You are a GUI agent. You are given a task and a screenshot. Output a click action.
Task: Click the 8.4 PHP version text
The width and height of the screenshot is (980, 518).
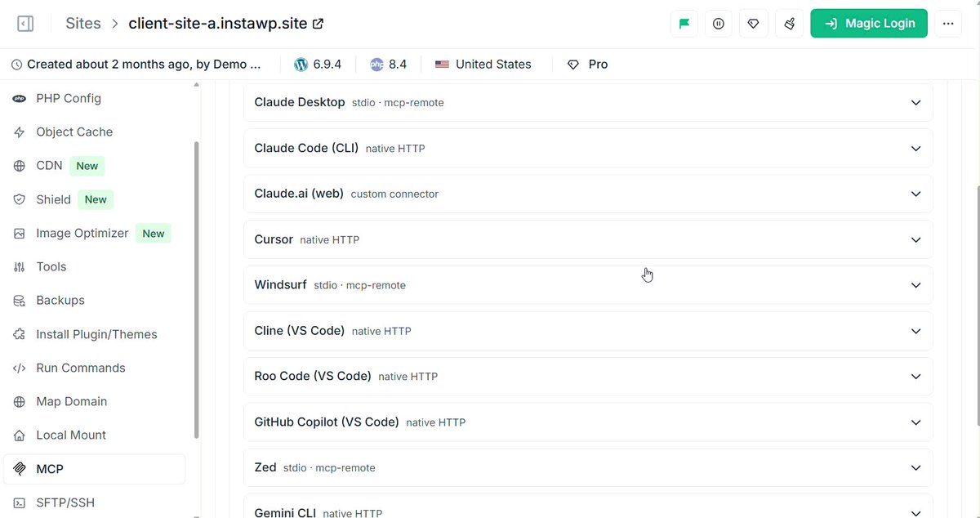tap(398, 64)
